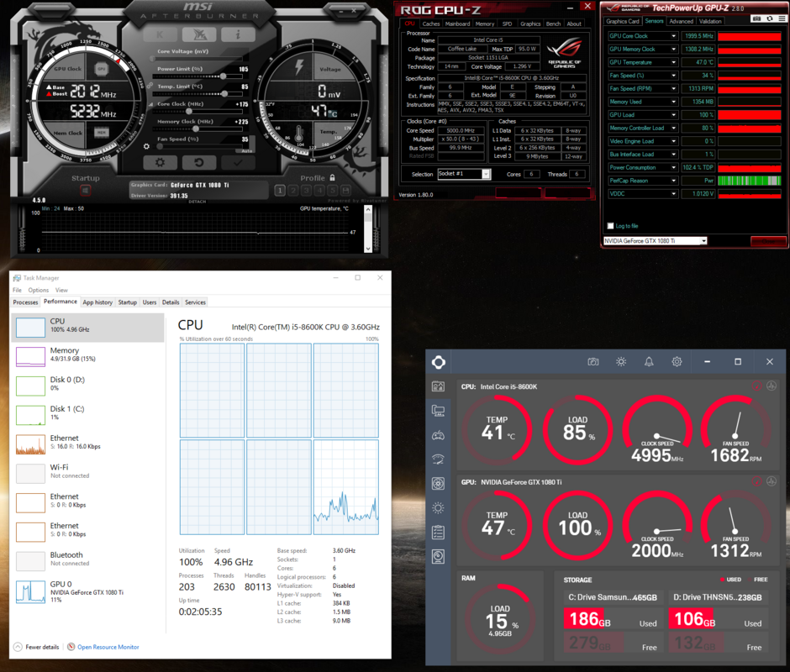Click the Afterburner 'K' toolbar button
Image resolution: width=790 pixels, height=672 pixels.
pos(161,34)
